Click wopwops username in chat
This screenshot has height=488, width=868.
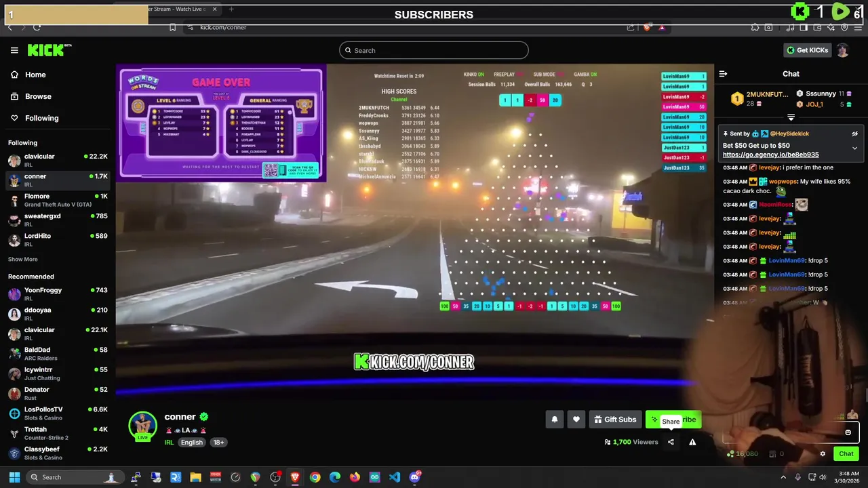tap(783, 182)
